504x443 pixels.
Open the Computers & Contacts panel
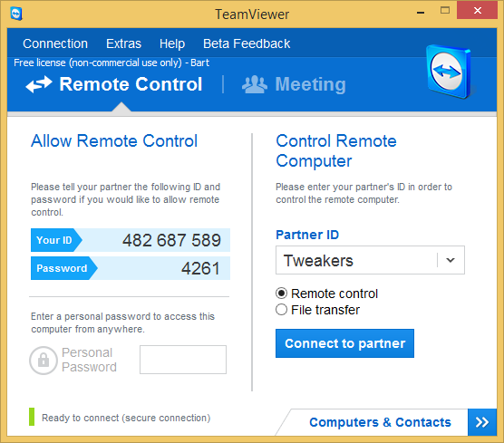pos(380,422)
